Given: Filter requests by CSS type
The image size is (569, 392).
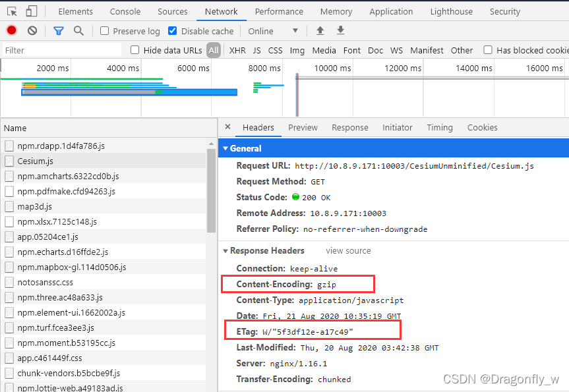Looking at the screenshot, I should tap(275, 51).
